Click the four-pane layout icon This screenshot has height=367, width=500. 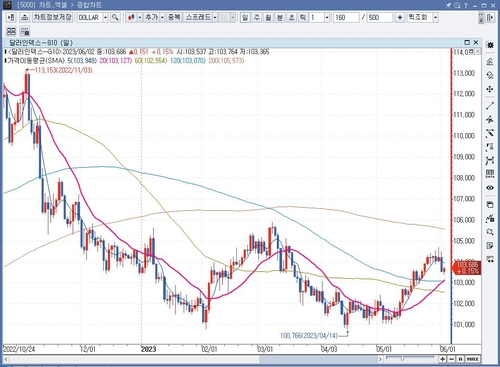click(11, 31)
